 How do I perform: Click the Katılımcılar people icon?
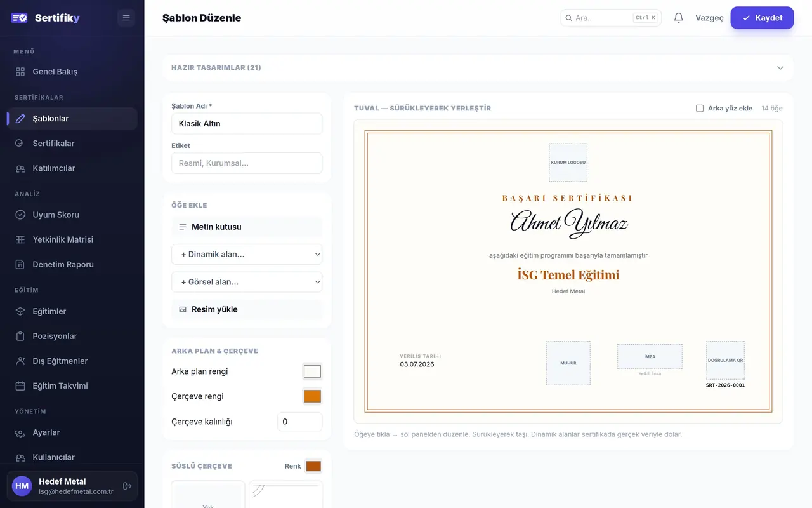tap(20, 168)
